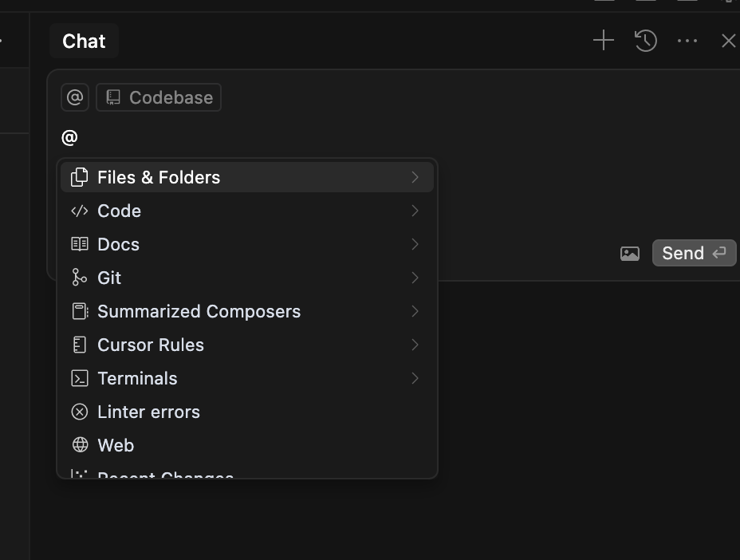740x560 pixels.
Task: Expand the Code submenu chevron
Action: coord(415,211)
